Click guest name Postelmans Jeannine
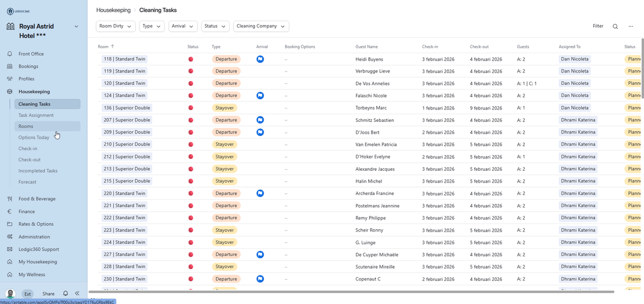The image size is (644, 304). pos(377,206)
